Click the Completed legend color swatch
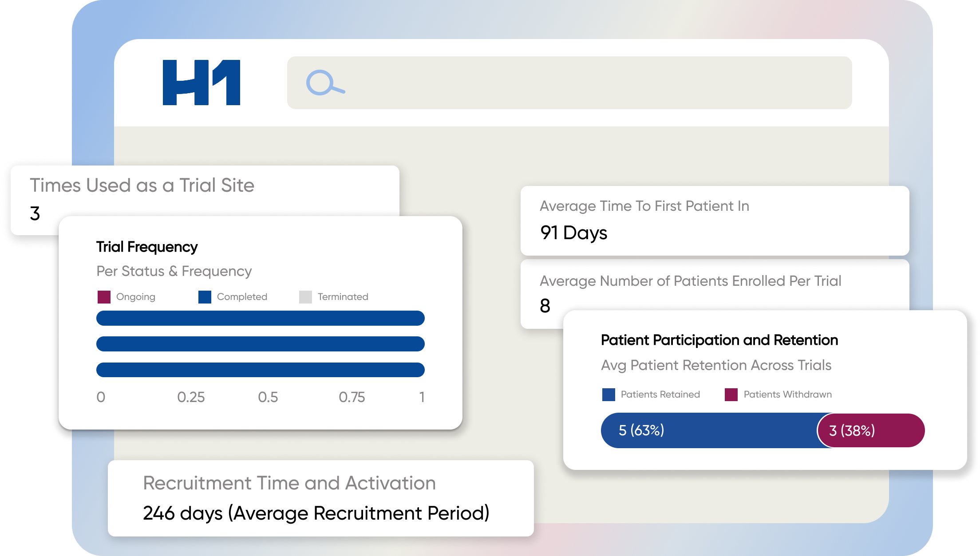The height and width of the screenshot is (556, 980). (205, 297)
